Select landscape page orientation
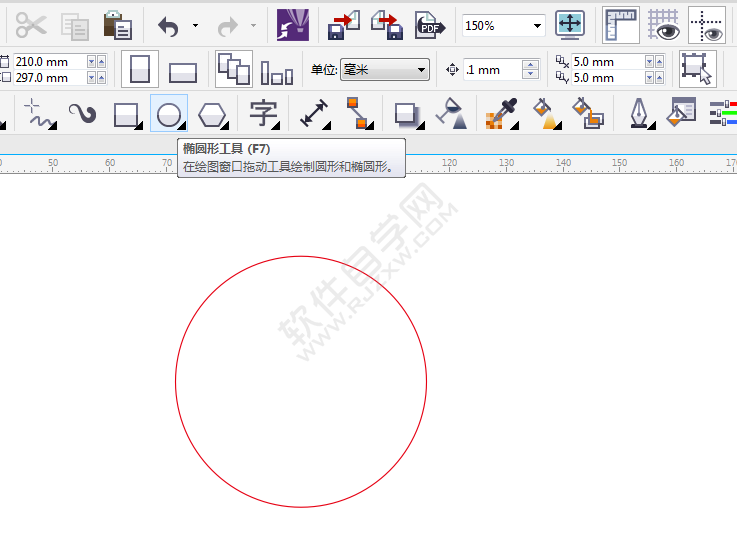 [182, 72]
